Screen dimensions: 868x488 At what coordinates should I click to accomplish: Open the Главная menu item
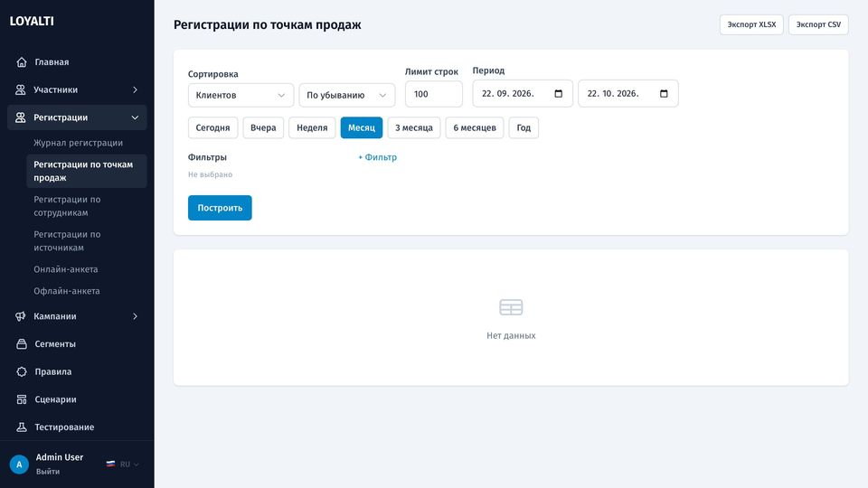tap(77, 62)
